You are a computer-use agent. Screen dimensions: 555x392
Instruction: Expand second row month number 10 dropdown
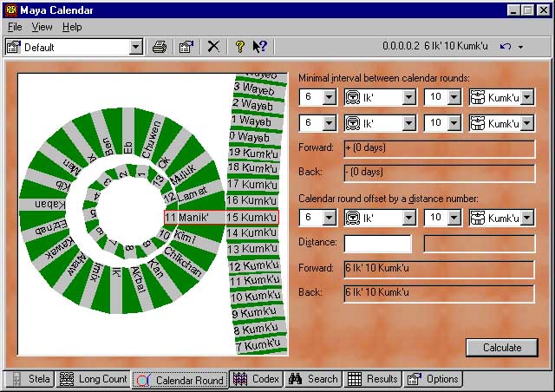454,123
